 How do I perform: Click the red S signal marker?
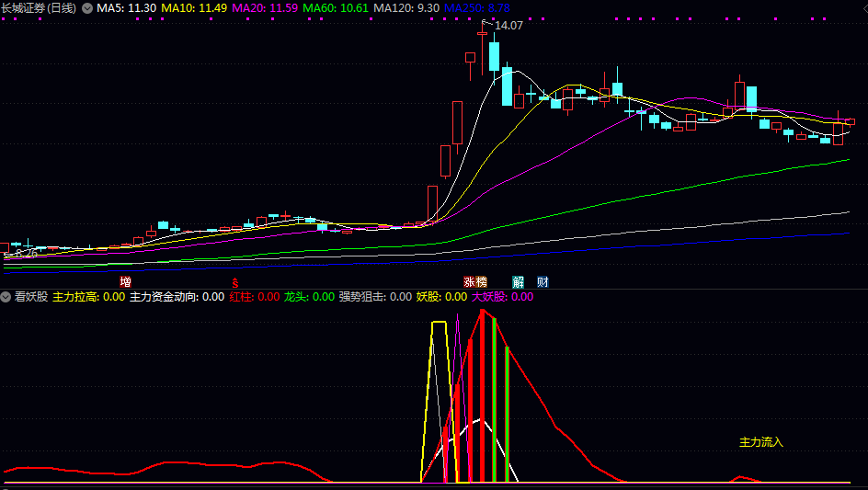pos(235,282)
